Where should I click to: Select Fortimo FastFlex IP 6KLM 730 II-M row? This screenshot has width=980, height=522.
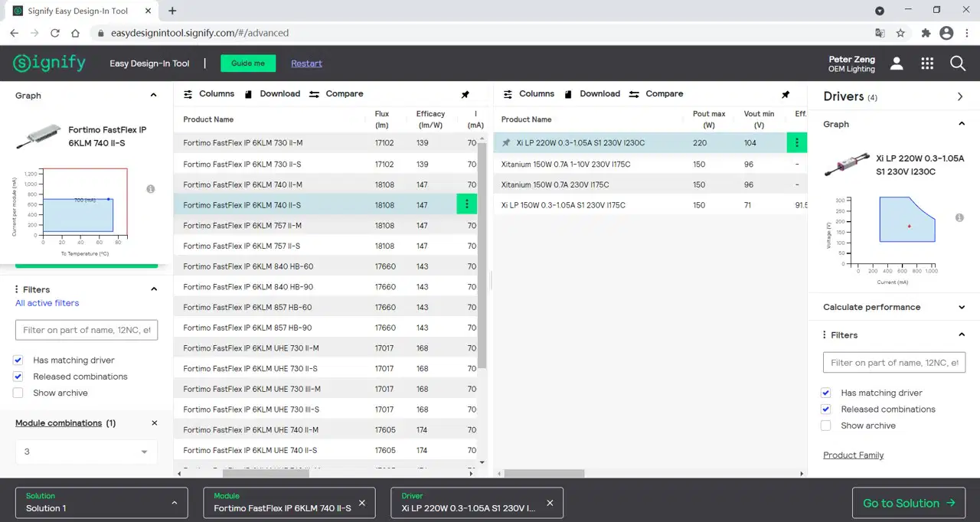[325, 143]
